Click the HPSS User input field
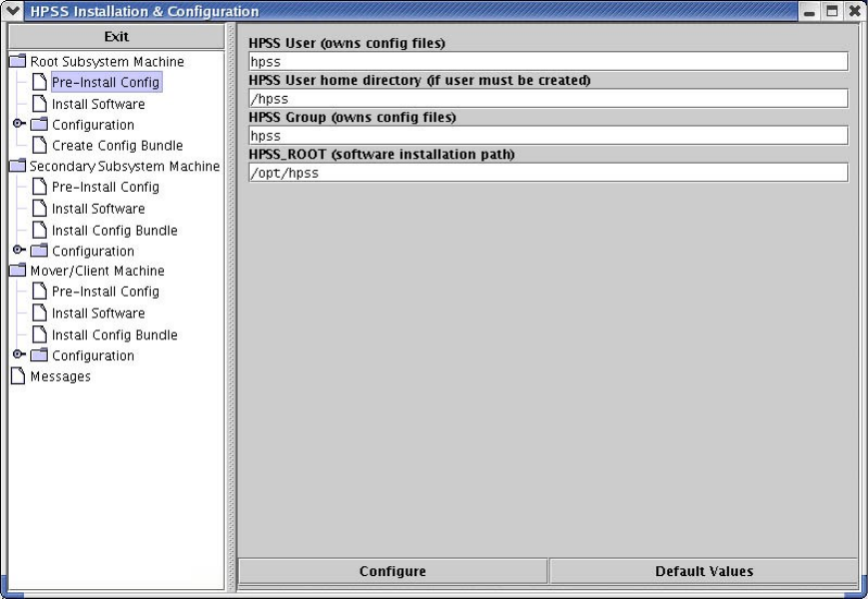Screen dimensions: 868x599 click(x=548, y=61)
